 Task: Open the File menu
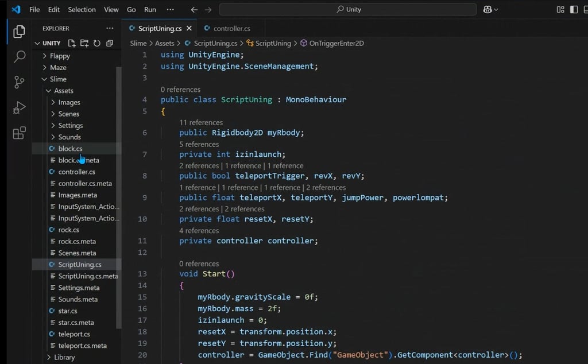[34, 9]
